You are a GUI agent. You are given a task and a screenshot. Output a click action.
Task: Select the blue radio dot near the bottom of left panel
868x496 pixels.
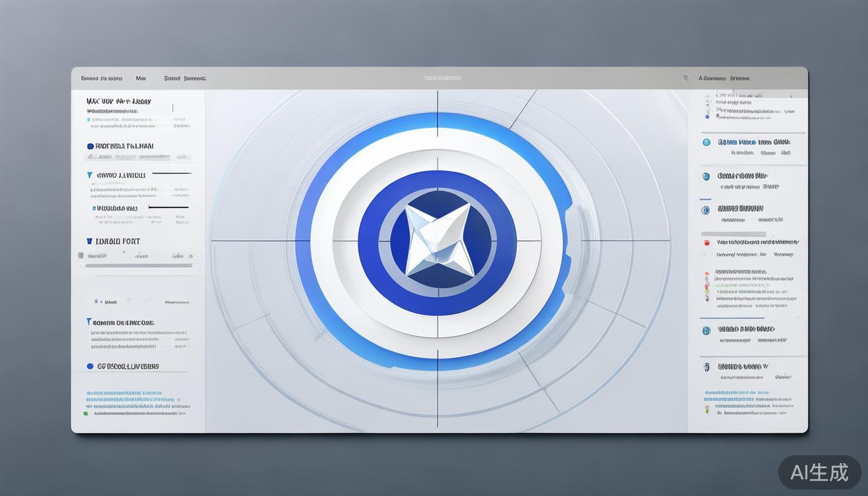pos(90,366)
